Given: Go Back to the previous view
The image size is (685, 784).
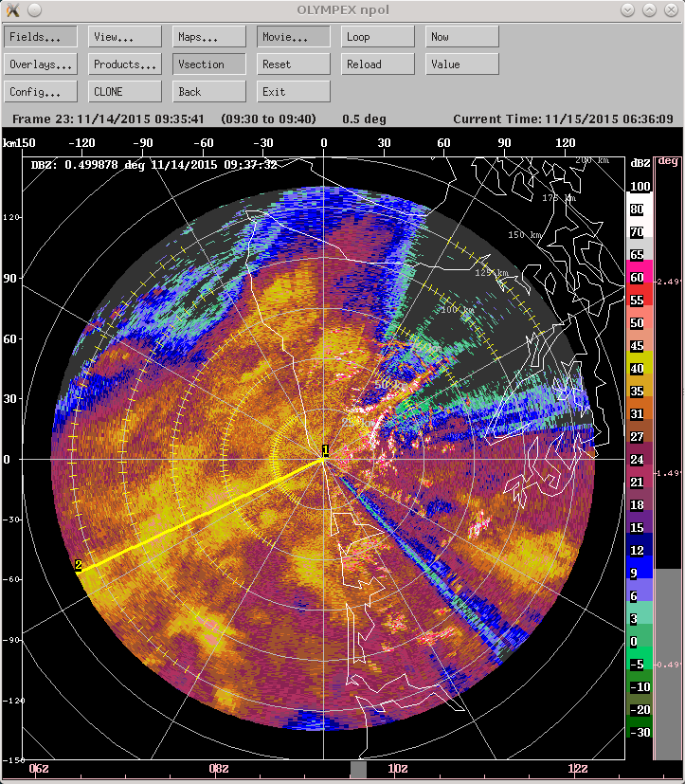Looking at the screenshot, I should point(209,92).
